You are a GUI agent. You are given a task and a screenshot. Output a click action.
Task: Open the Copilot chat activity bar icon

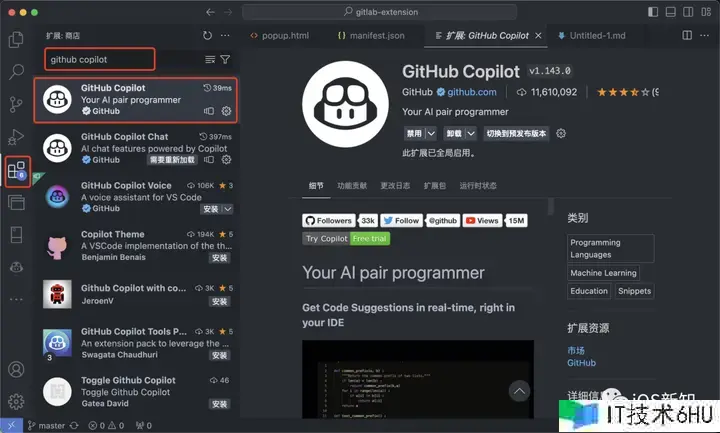pos(16,267)
